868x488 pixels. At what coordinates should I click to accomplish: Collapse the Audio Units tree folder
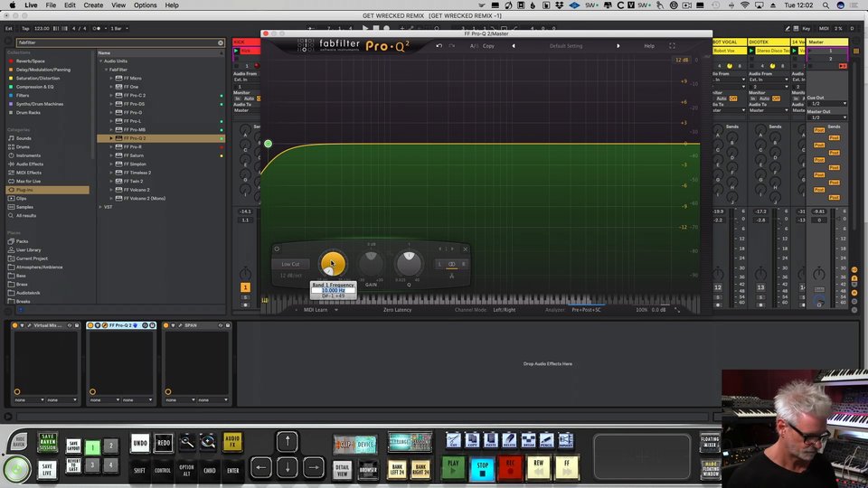click(x=100, y=61)
